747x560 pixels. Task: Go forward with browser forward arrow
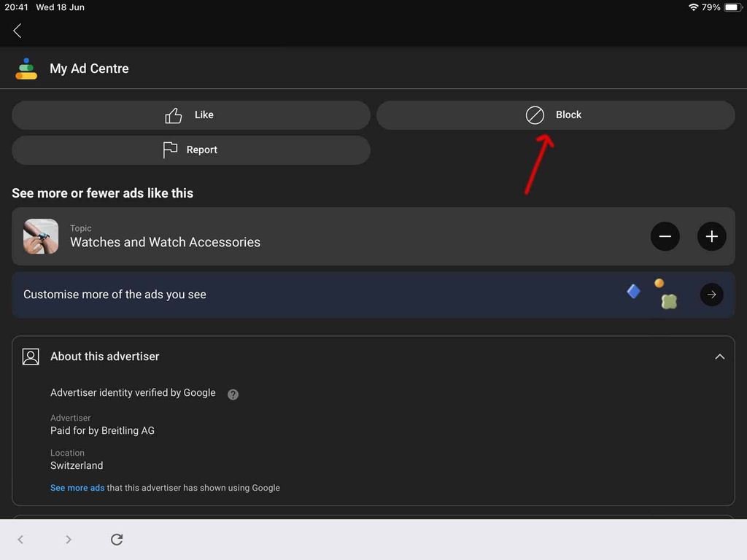[68, 539]
